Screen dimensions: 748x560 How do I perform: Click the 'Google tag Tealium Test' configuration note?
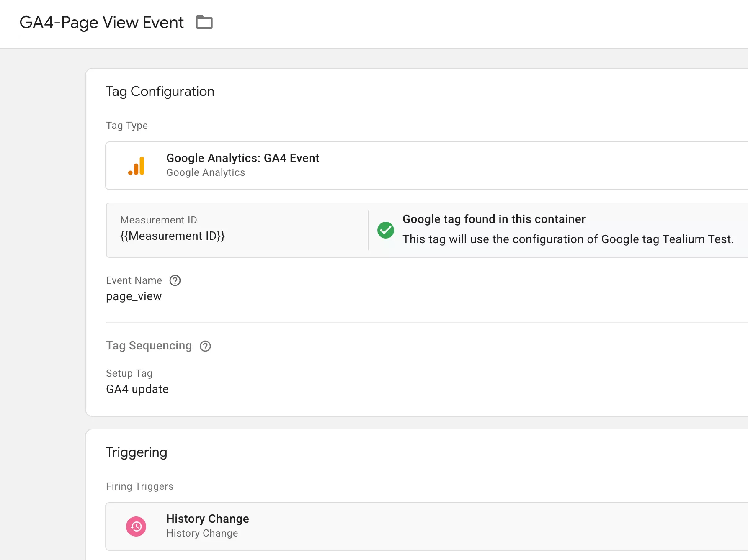(568, 239)
